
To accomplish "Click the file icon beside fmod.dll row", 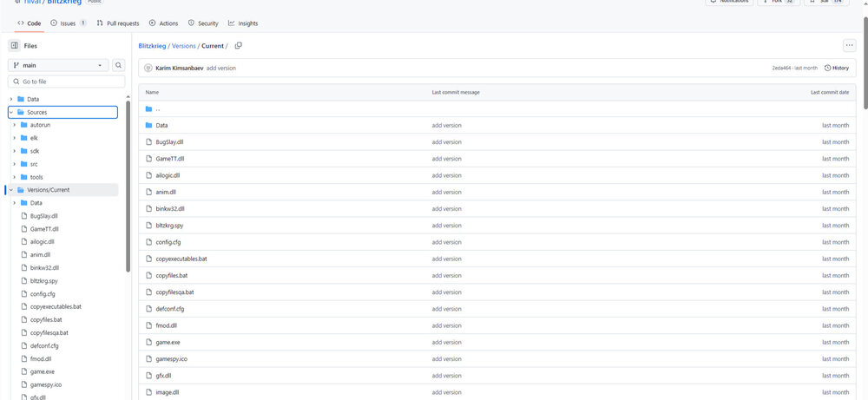I will 148,325.
